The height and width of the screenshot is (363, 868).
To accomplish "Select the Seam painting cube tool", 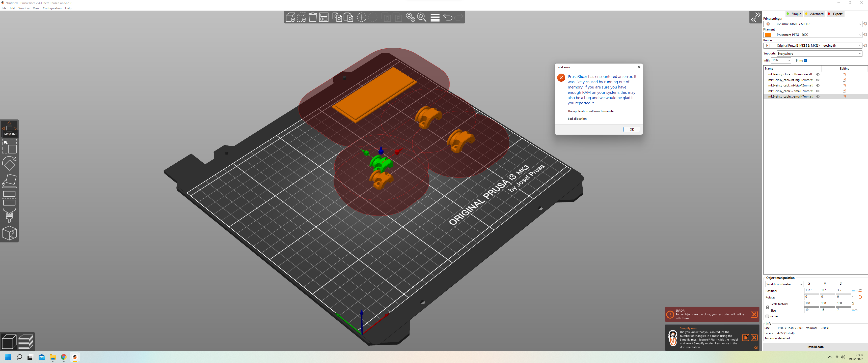I will tap(9, 233).
